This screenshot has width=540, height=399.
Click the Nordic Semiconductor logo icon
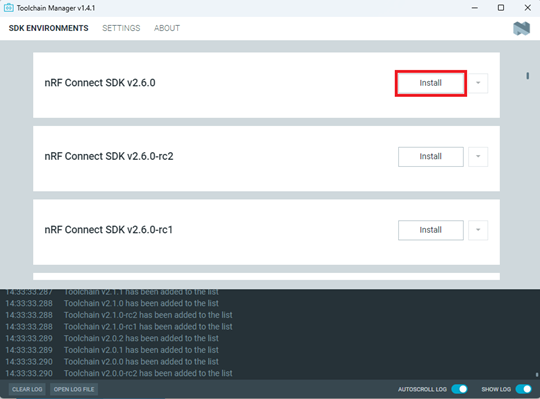tap(521, 28)
